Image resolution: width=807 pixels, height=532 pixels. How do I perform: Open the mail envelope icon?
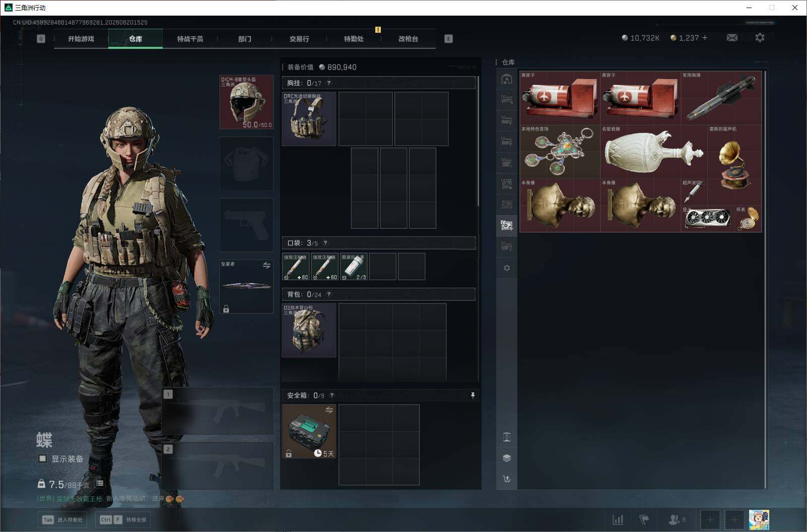732,38
